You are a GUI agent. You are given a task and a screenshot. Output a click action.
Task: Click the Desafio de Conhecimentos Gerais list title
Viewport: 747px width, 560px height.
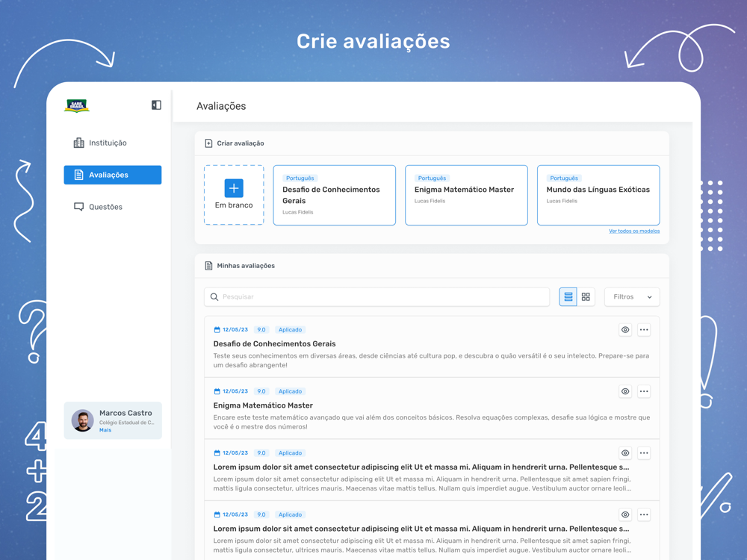pos(274,343)
